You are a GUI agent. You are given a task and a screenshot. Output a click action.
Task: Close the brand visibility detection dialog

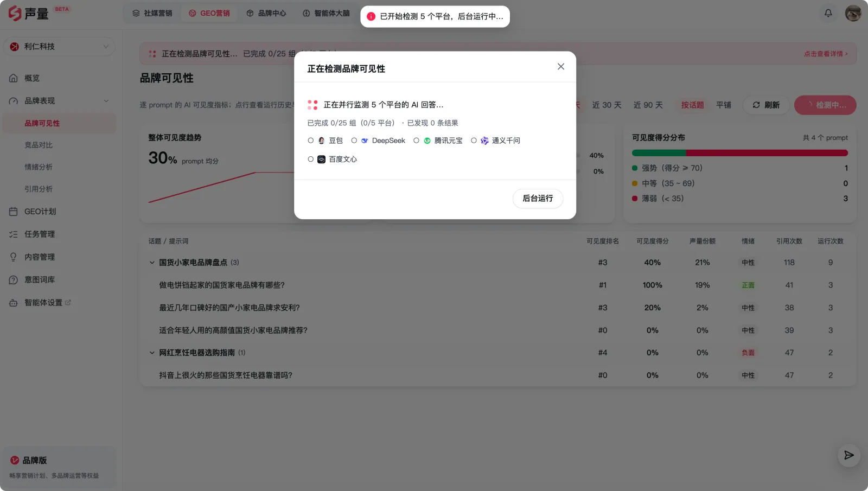(x=561, y=67)
